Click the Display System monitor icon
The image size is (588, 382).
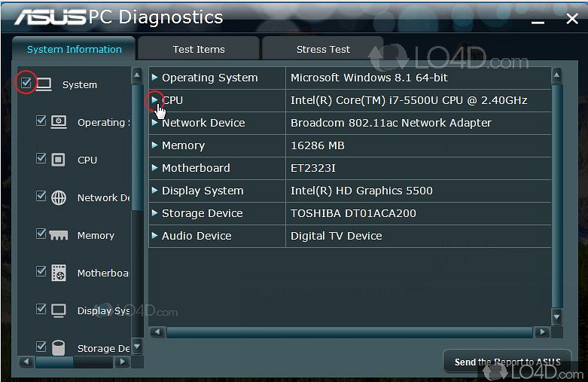[59, 310]
